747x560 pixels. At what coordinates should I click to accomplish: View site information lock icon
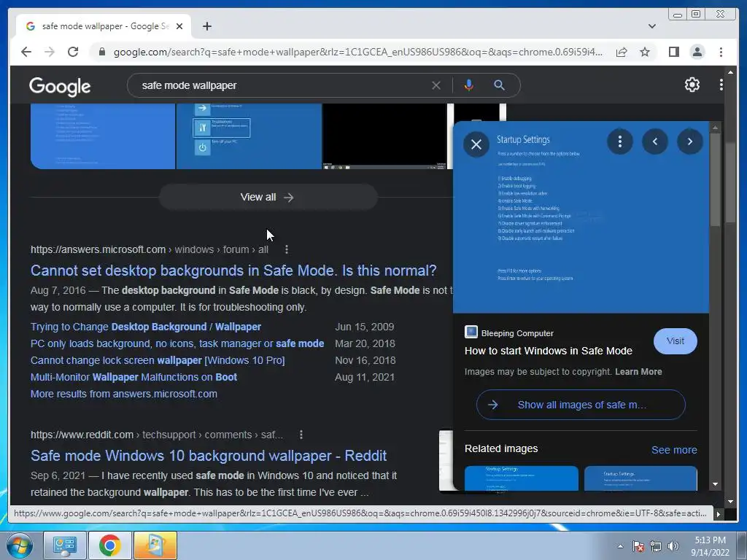(101, 52)
